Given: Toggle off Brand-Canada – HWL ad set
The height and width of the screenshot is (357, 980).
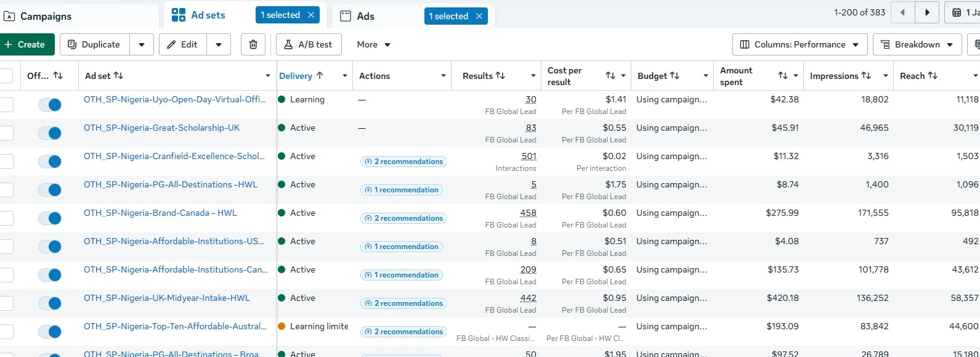Looking at the screenshot, I should [50, 218].
